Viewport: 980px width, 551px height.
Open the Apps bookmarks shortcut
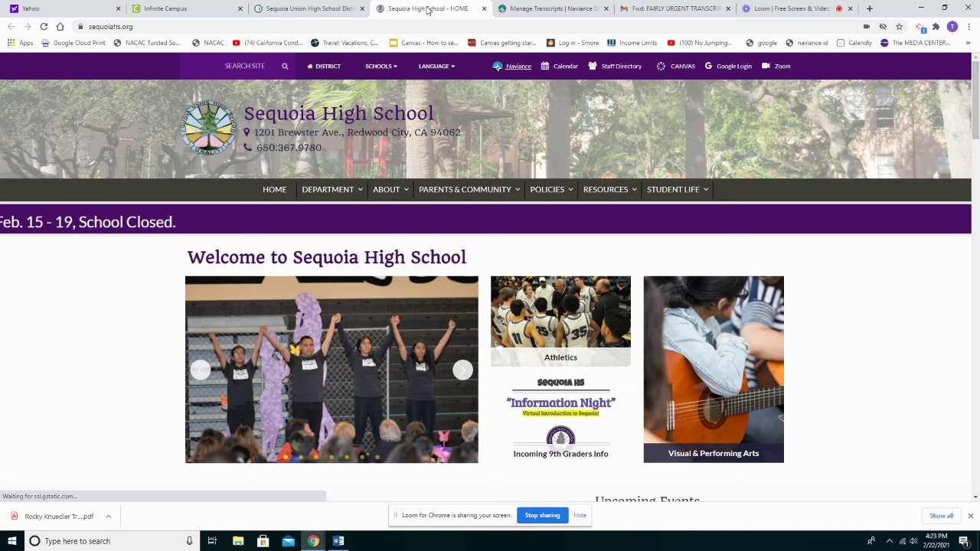[21, 43]
